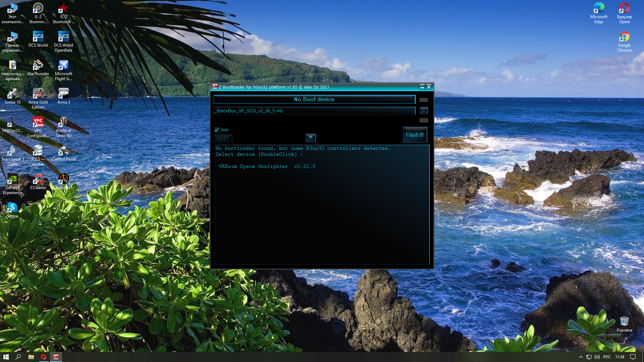
Task: Toggle the Auto checkbox
Action: point(217,130)
